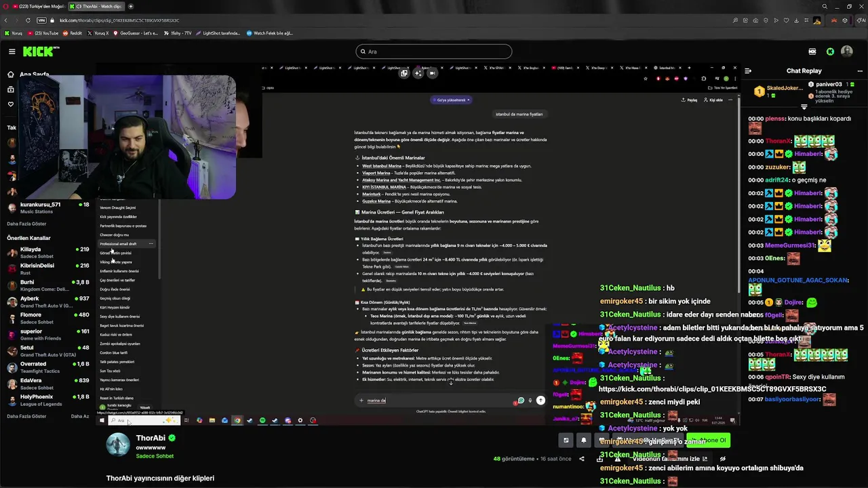
Task: Open the GeoGuessr bookmark
Action: pos(136,33)
